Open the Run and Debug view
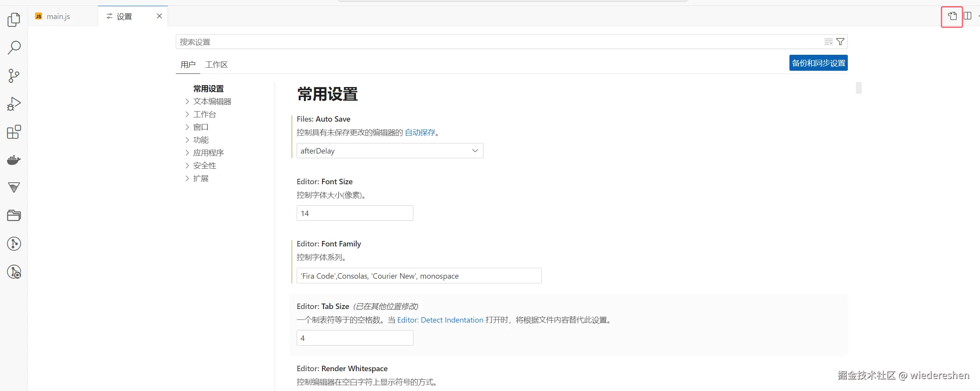Viewport: 980px width, 391px height. click(x=14, y=104)
